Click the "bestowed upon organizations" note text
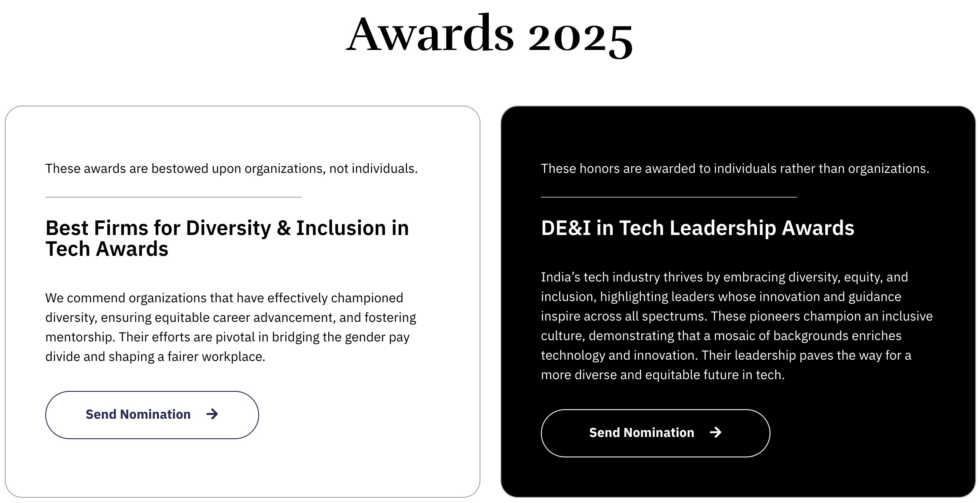 [231, 169]
